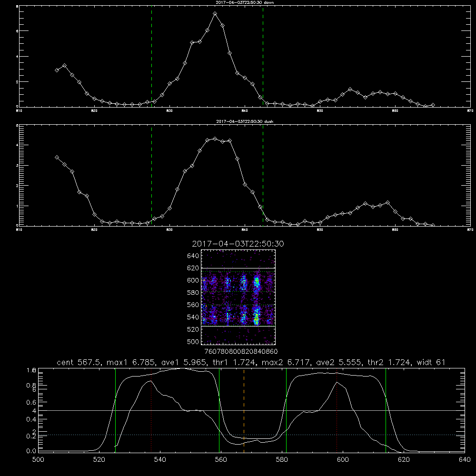The image size is (476, 476).
Task: Click the right green dashed line in dawn plot
Action: (x=263, y=57)
